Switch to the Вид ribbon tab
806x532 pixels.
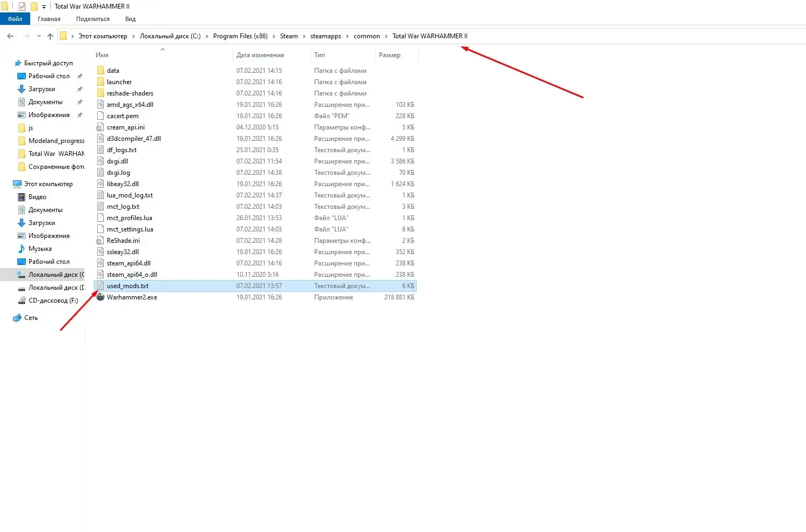coord(130,19)
